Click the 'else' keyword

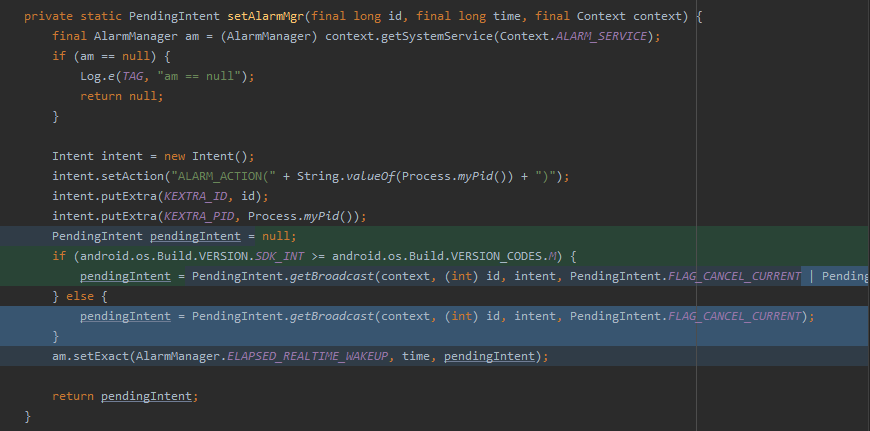[80, 296]
